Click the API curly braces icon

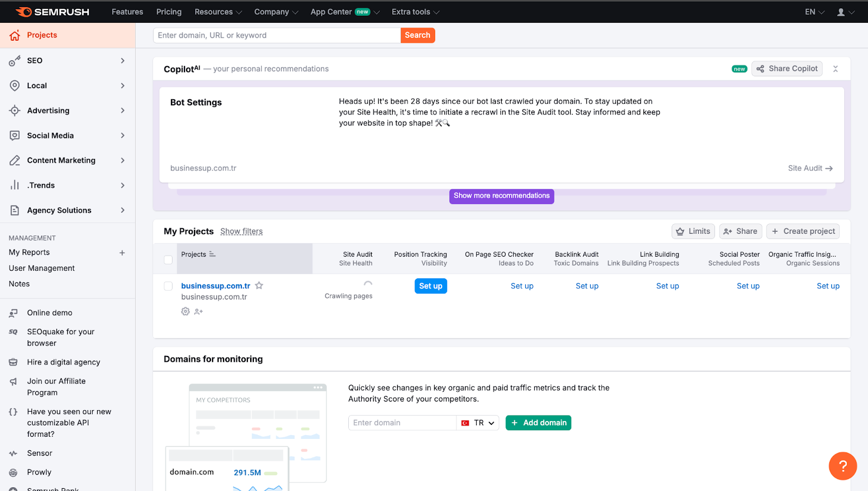click(14, 412)
